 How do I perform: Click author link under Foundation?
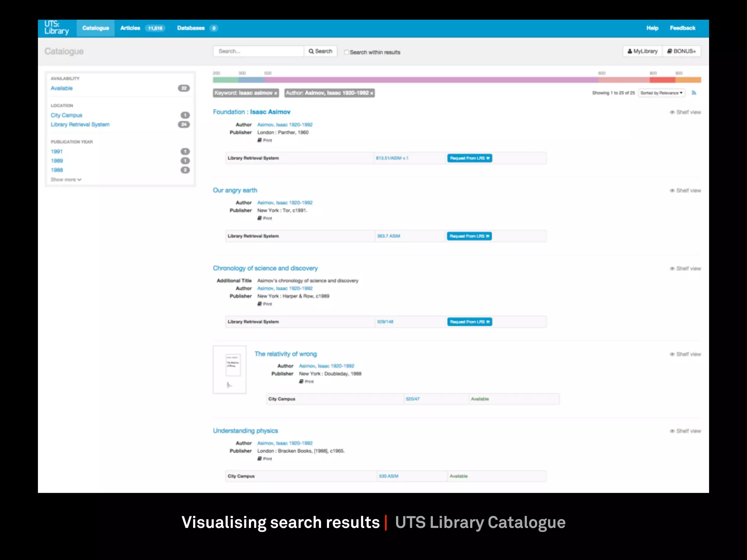pyautogui.click(x=285, y=125)
